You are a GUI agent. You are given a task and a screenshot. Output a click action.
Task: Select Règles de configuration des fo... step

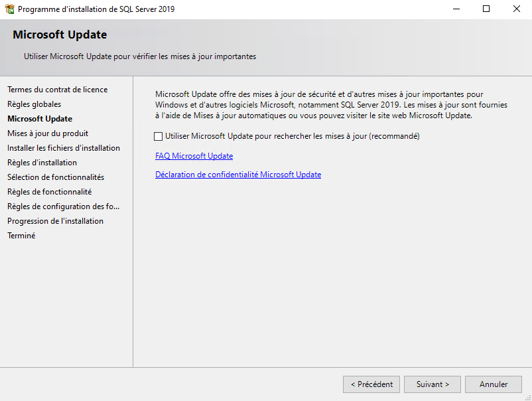click(63, 206)
